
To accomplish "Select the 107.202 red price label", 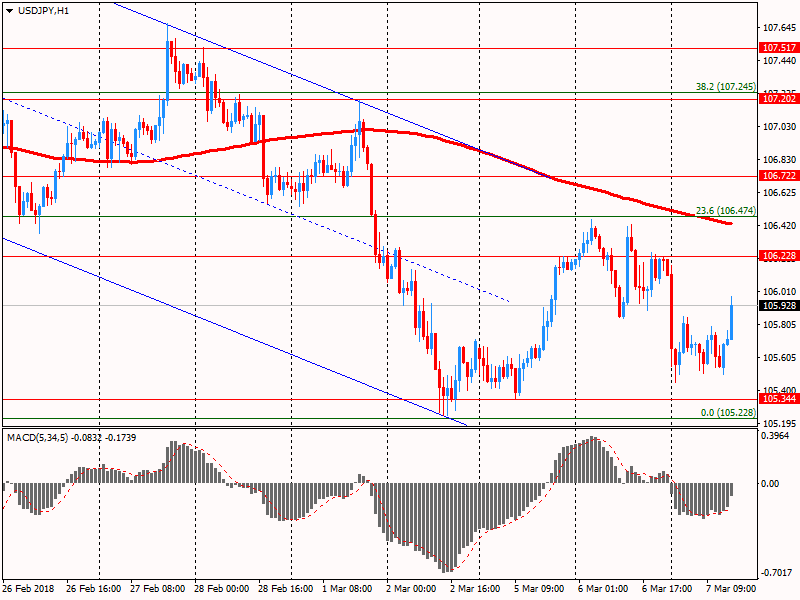I will (x=779, y=98).
